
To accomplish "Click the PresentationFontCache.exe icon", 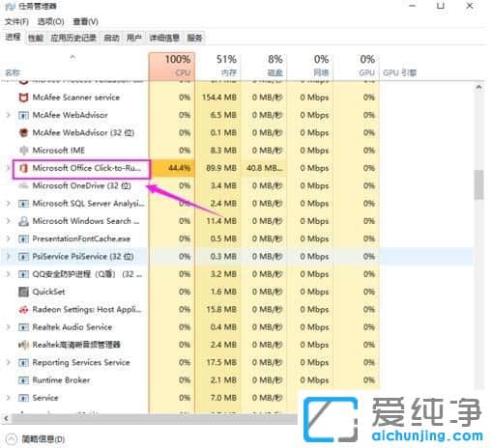I will point(23,238).
